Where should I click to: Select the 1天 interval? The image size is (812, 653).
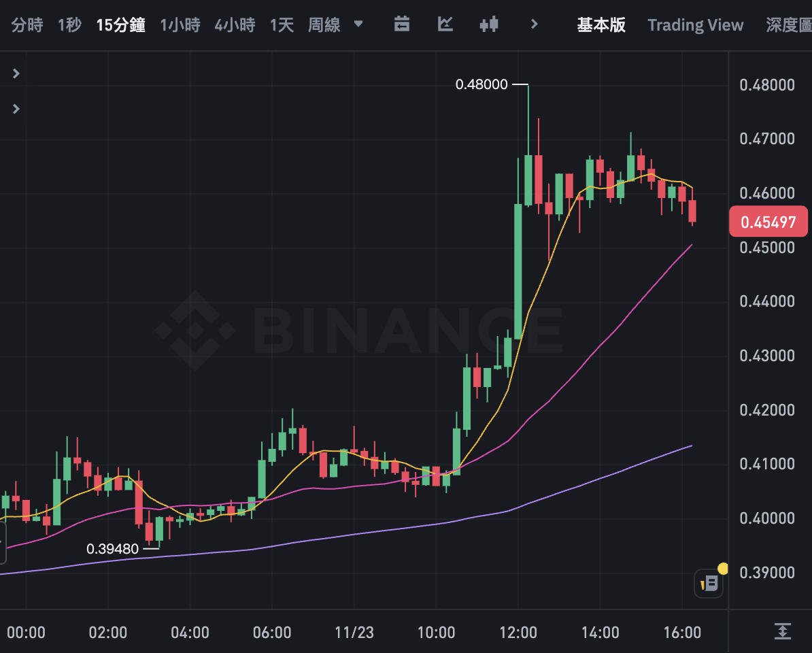point(282,25)
